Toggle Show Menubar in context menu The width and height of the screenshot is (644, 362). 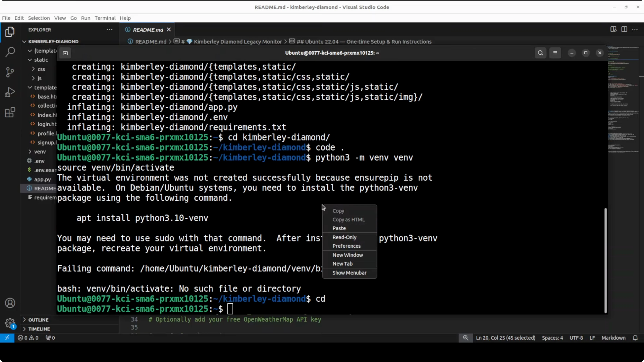pos(349,273)
